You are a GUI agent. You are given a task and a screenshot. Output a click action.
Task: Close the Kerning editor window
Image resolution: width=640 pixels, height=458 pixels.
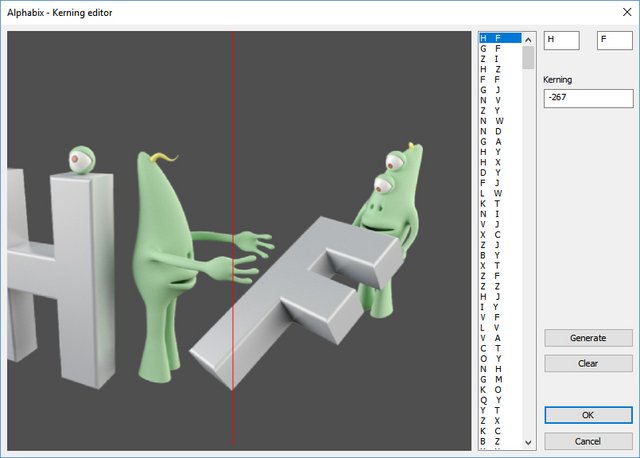[627, 12]
